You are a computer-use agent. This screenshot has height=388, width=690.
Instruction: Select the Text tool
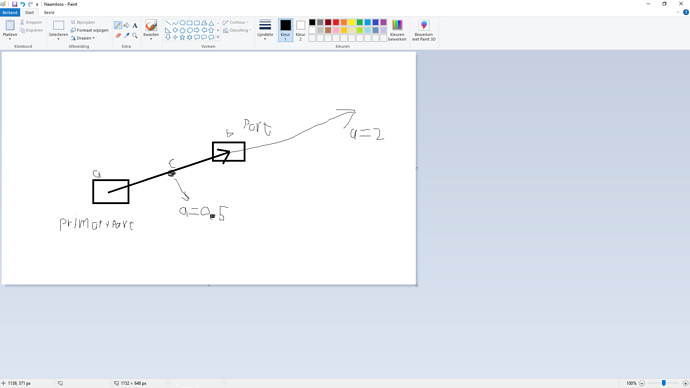(x=135, y=26)
